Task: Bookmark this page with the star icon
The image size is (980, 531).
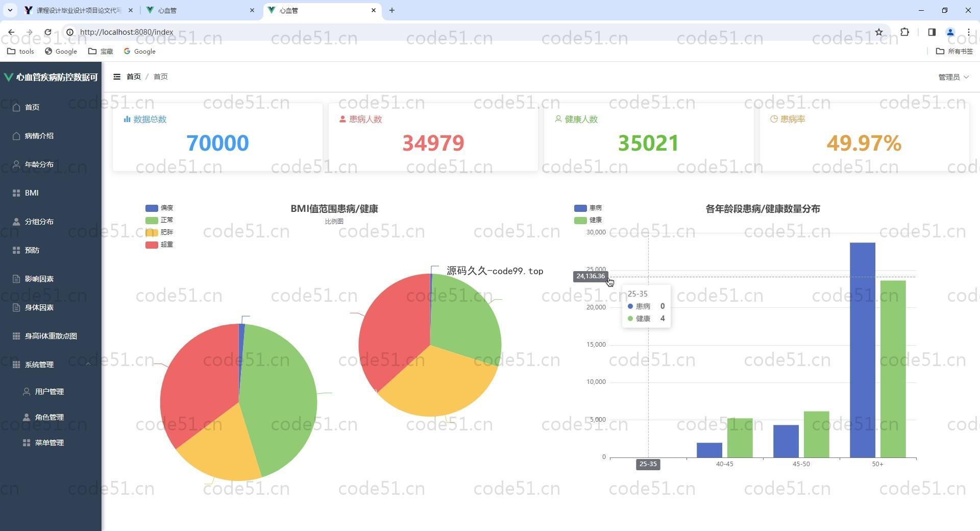Action: pyautogui.click(x=879, y=32)
